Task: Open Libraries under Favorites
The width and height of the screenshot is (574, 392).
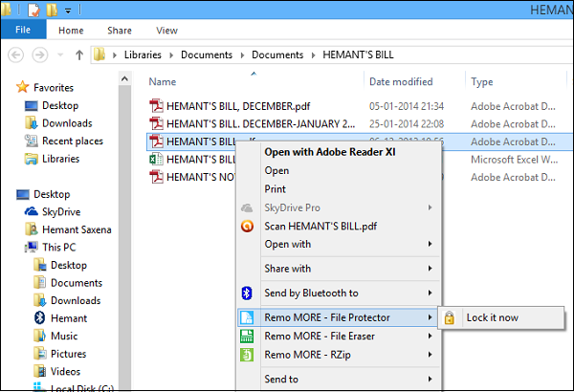Action: point(61,159)
